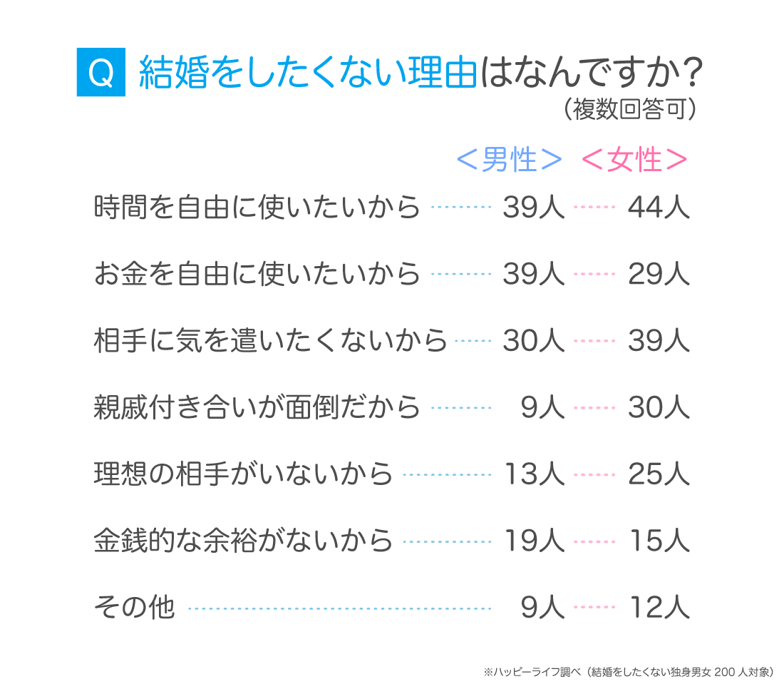Click the お金を自由に使いたいから row label
Image resolution: width=784 pixels, height=684 pixels.
tap(257, 274)
